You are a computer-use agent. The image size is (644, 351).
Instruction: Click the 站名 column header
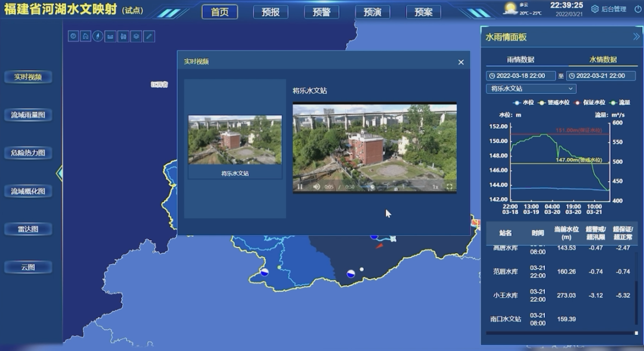pos(506,233)
